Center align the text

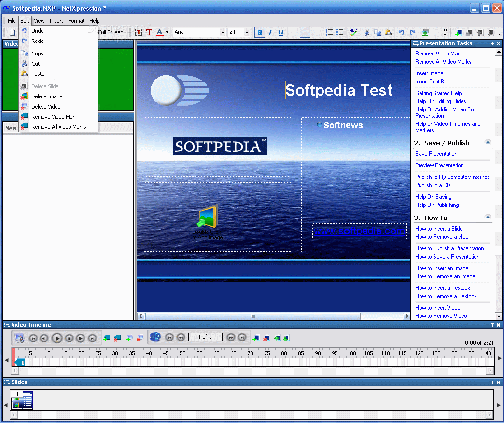(305, 32)
